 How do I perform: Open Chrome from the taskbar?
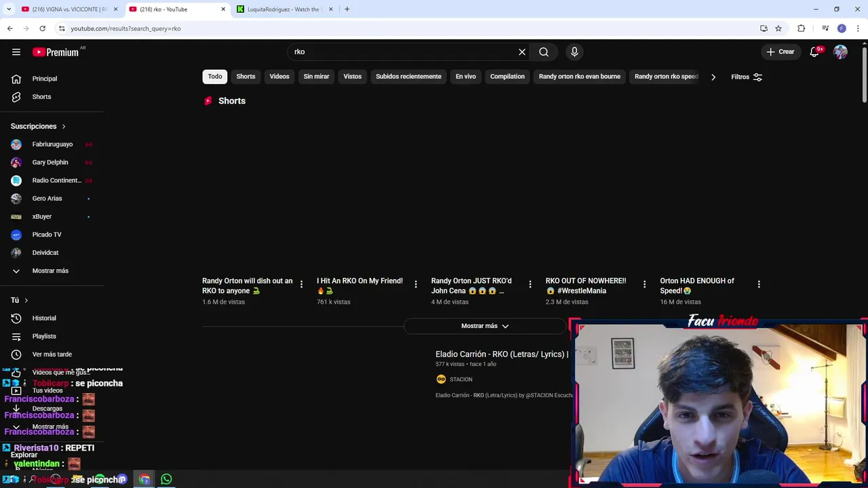tap(144, 480)
